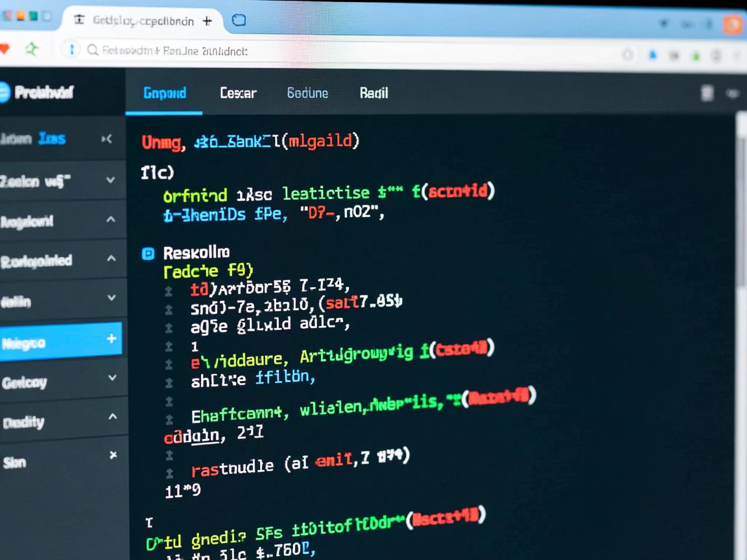Click the blue square icon beside Reskollm
Screen dimensions: 747x560
tap(148, 253)
